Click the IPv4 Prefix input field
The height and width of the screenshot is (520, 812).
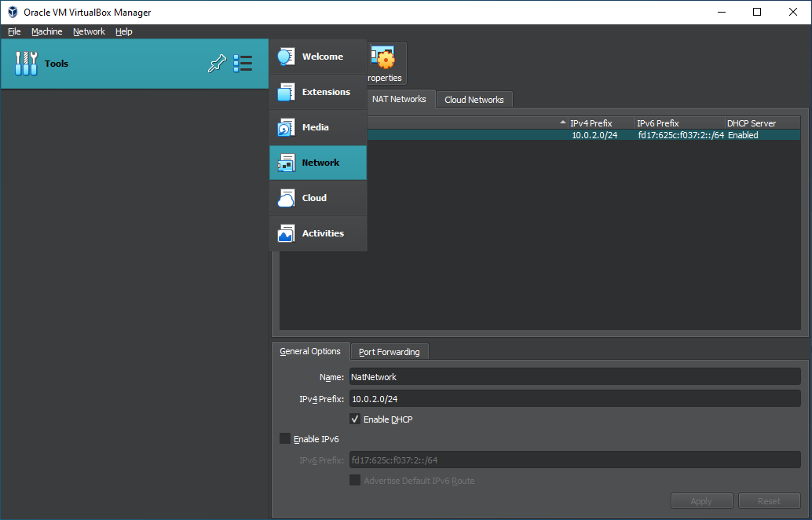pos(575,399)
